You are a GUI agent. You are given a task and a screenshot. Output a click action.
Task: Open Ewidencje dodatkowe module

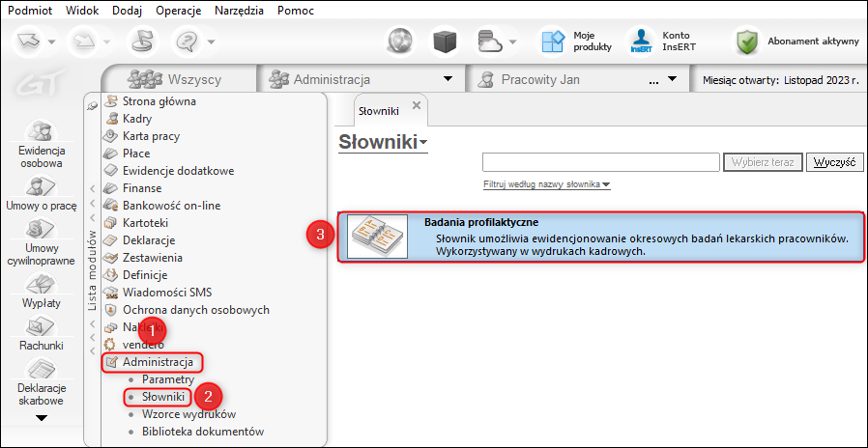tap(178, 171)
